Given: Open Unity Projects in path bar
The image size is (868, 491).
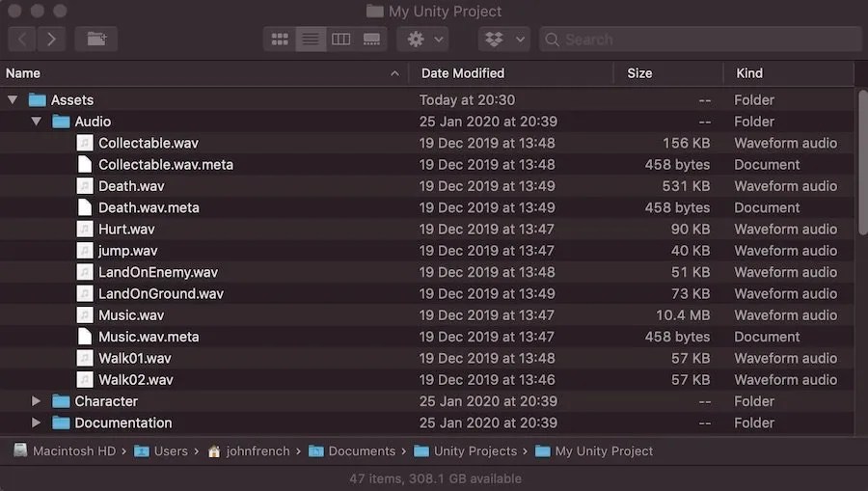Looking at the screenshot, I should (466, 450).
